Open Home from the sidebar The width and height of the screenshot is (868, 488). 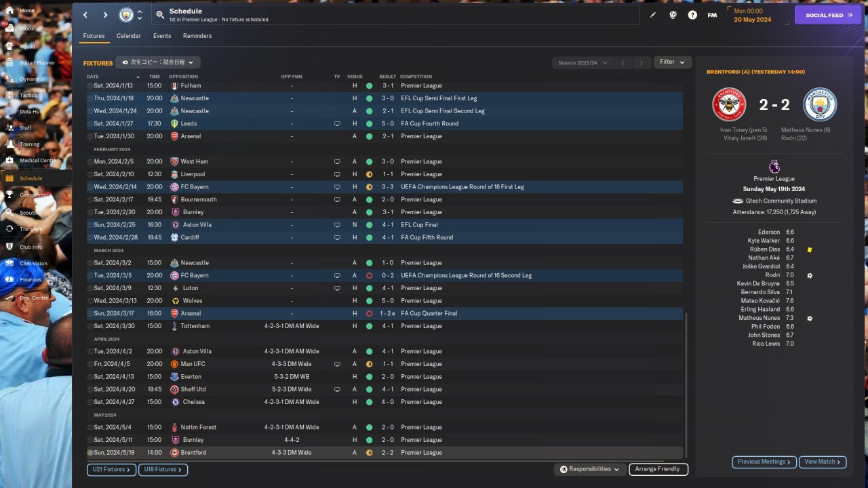coord(27,11)
